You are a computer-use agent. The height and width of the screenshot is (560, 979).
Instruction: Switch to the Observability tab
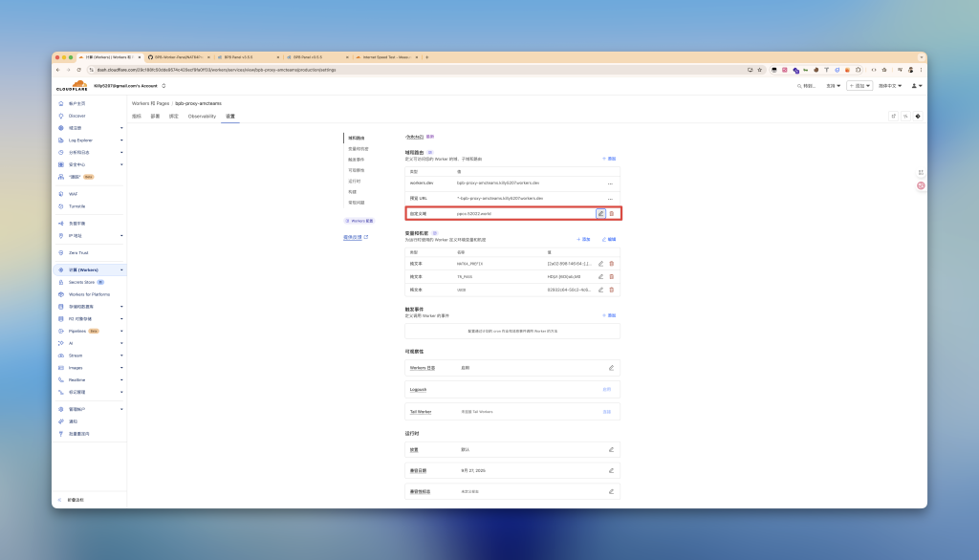point(202,116)
